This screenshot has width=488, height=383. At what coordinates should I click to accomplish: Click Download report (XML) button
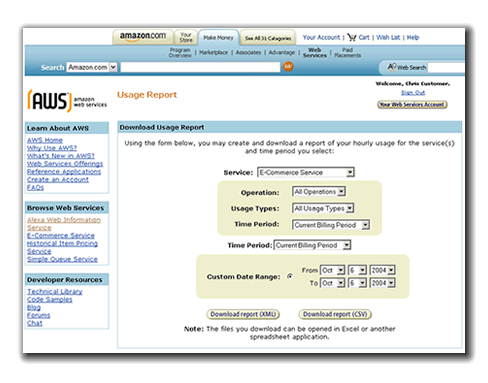point(243,314)
